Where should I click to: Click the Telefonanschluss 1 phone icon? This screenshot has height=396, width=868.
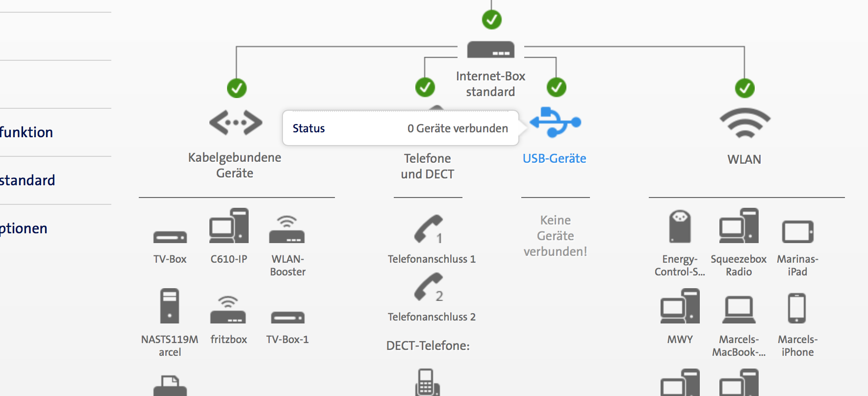click(429, 229)
